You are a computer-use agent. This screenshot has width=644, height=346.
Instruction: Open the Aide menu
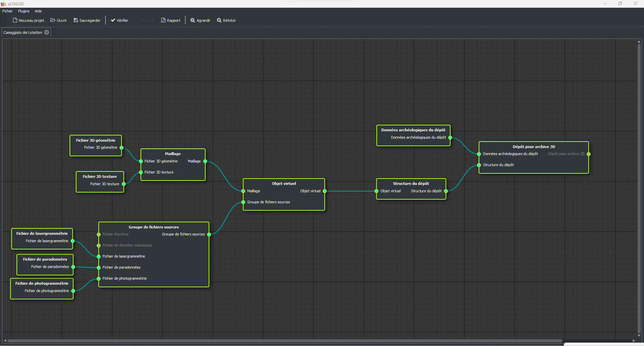coord(38,11)
